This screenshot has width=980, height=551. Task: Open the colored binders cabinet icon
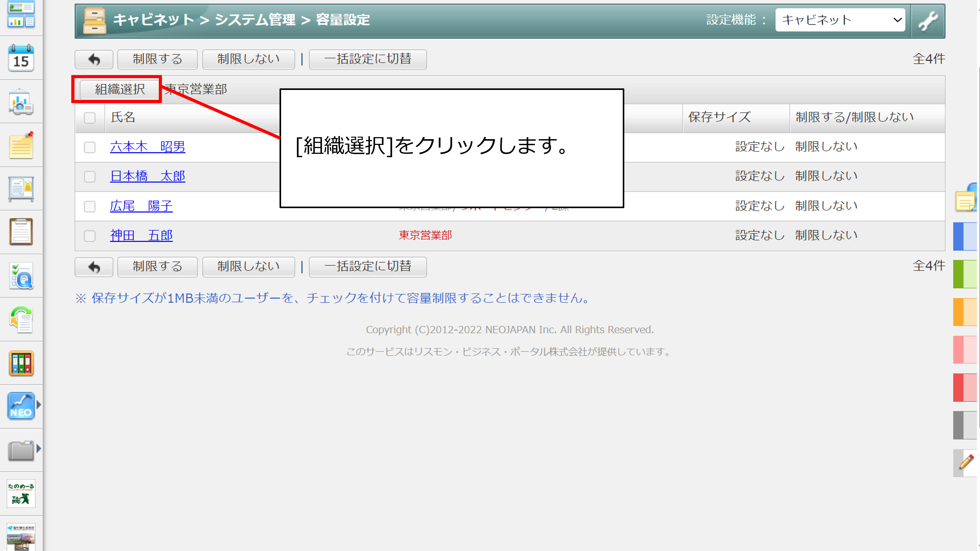[21, 364]
